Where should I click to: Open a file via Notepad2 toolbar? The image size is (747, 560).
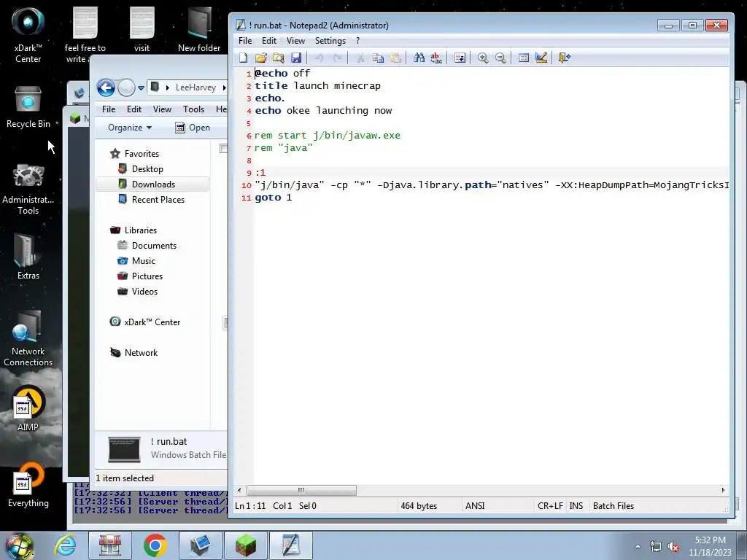click(x=260, y=58)
